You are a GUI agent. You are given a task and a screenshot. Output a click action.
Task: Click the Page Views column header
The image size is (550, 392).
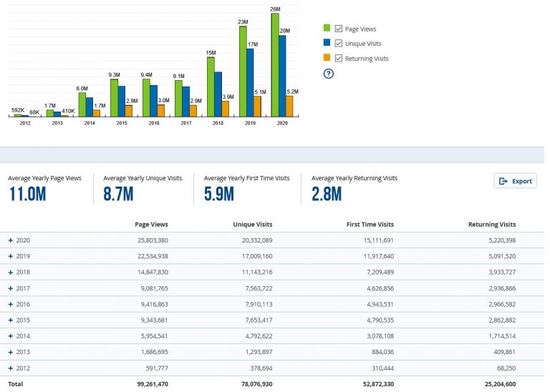point(151,225)
